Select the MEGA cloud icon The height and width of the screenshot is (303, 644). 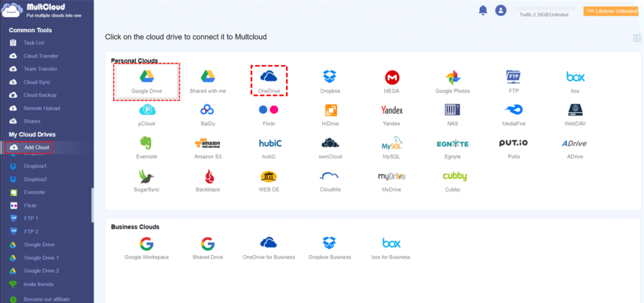392,82
